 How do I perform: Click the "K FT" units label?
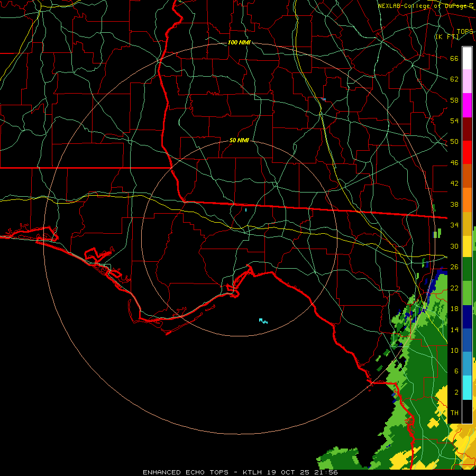tap(447, 36)
